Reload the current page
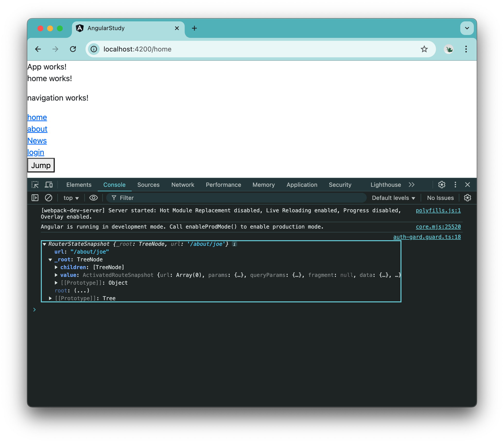Image resolution: width=504 pixels, height=443 pixels. point(73,49)
